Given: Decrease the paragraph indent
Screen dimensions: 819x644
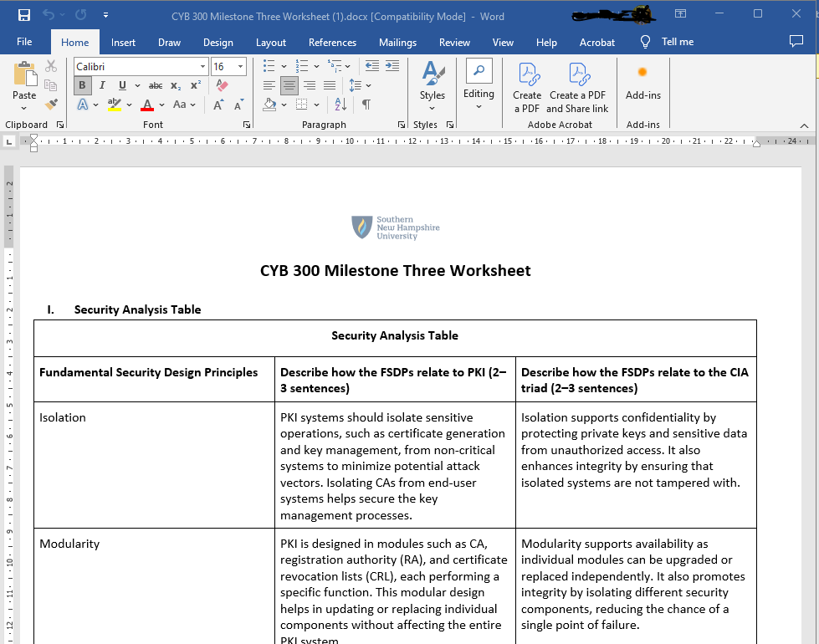Looking at the screenshot, I should (x=372, y=66).
